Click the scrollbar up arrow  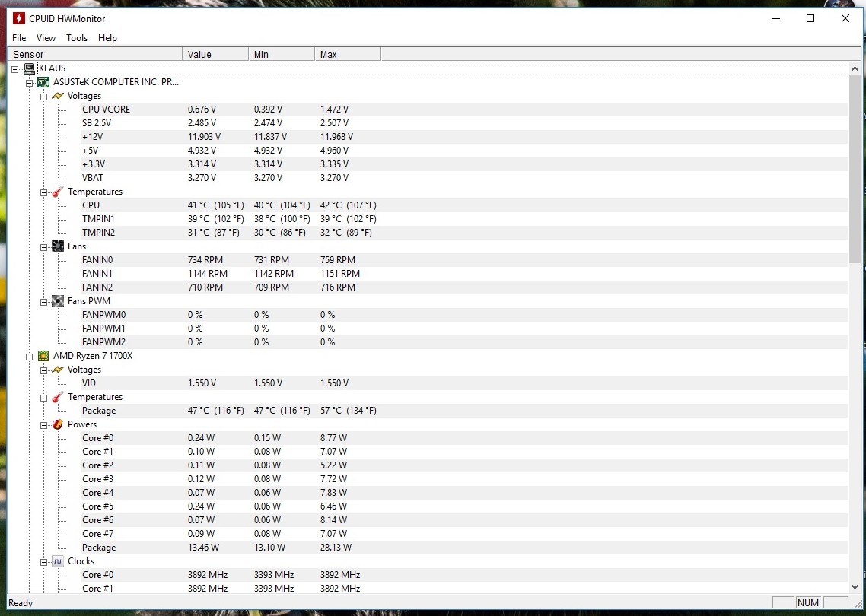coord(855,68)
